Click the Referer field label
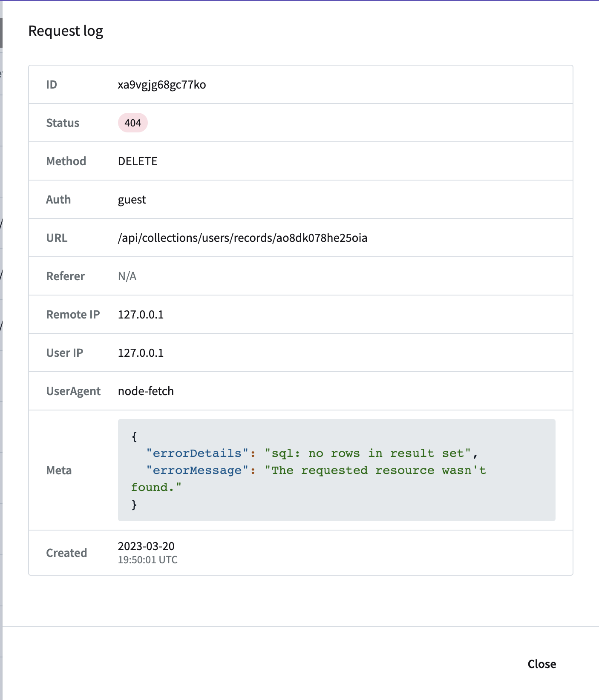599x700 pixels. click(66, 276)
